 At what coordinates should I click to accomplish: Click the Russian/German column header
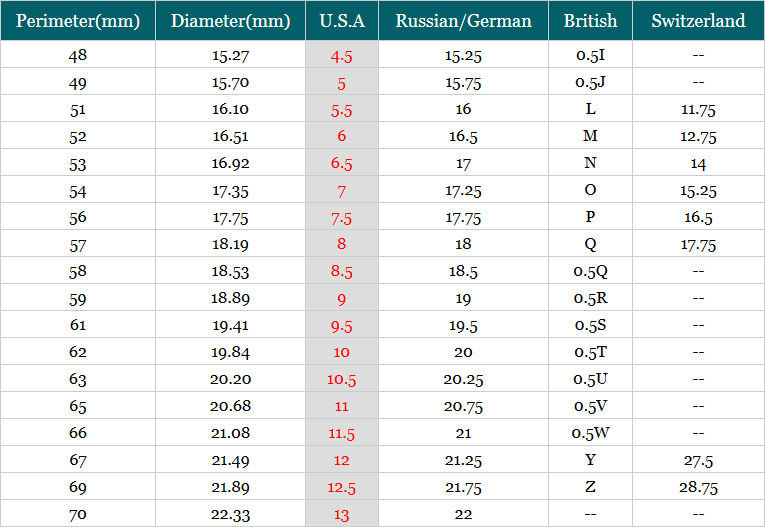[x=463, y=21]
